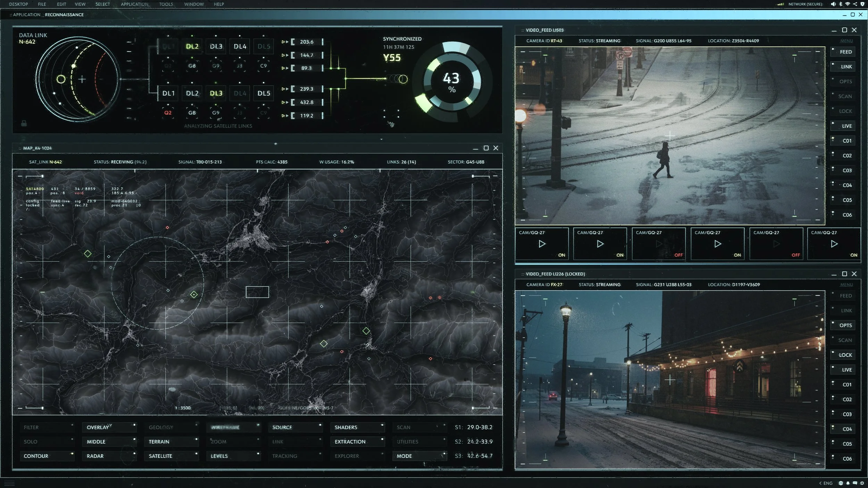Screen dimensions: 868x488
Task: Click the 43% circular sync progress dial
Action: tap(451, 82)
